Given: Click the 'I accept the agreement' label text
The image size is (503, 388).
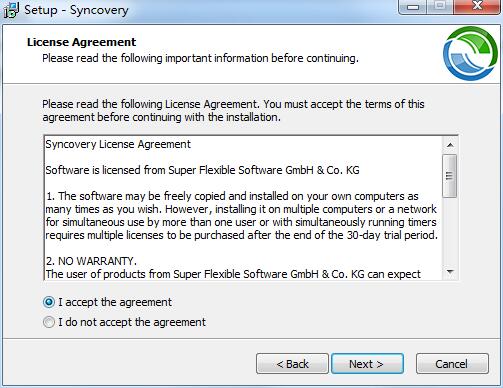Looking at the screenshot, I should coord(115,302).
